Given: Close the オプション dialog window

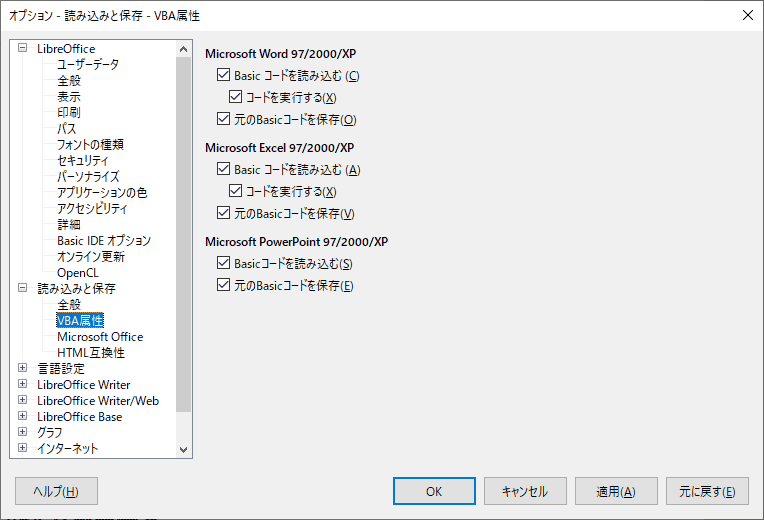Looking at the screenshot, I should (747, 15).
